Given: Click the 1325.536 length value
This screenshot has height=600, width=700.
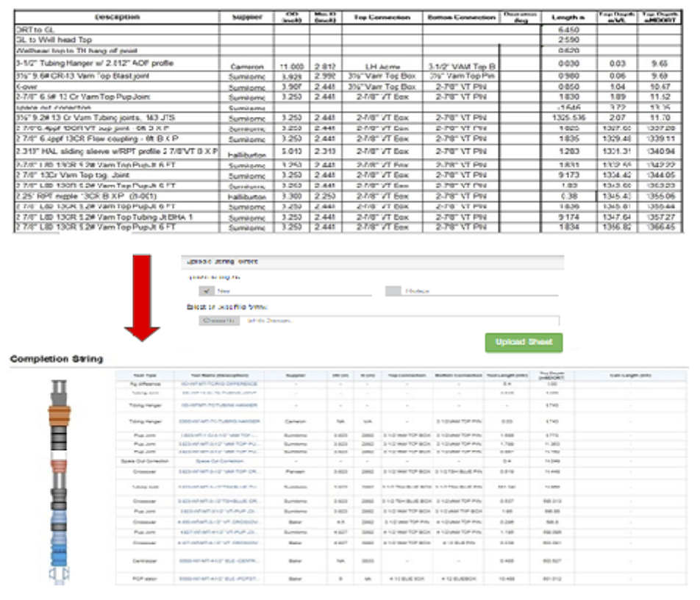Looking at the screenshot, I should [569, 118].
